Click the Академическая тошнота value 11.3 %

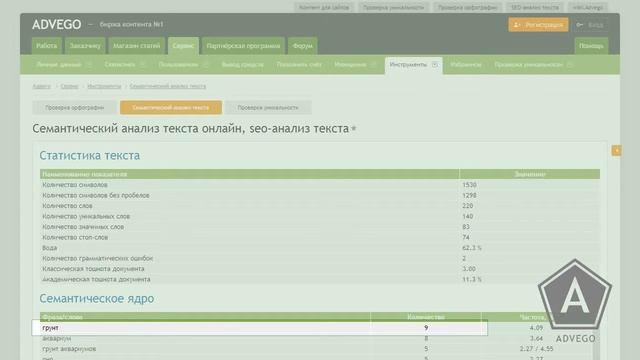click(472, 279)
